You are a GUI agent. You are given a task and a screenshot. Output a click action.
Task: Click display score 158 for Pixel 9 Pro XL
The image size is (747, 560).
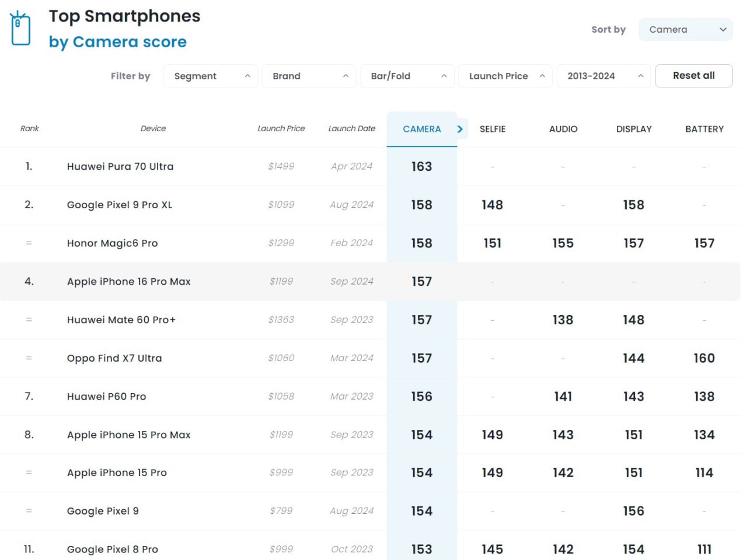coord(634,205)
